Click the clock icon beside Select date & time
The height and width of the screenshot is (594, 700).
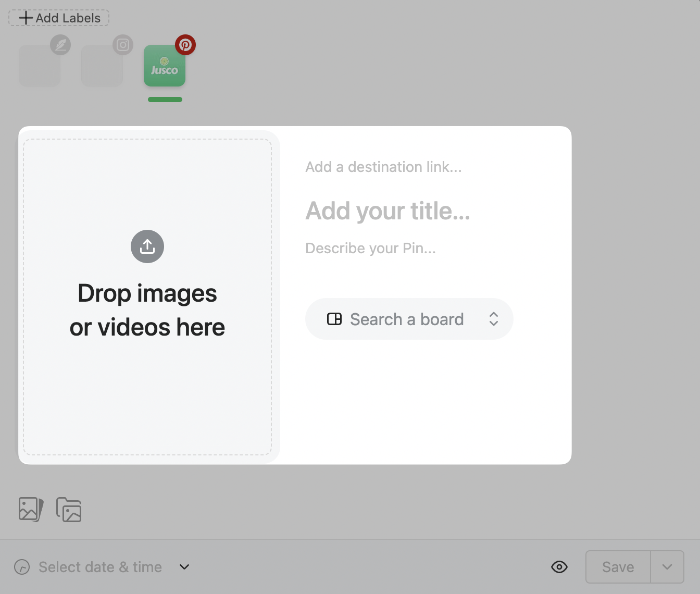tap(22, 567)
